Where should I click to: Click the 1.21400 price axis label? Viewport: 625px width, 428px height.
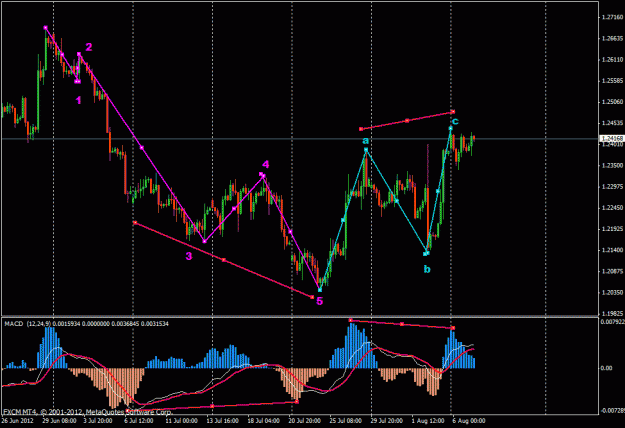point(612,250)
